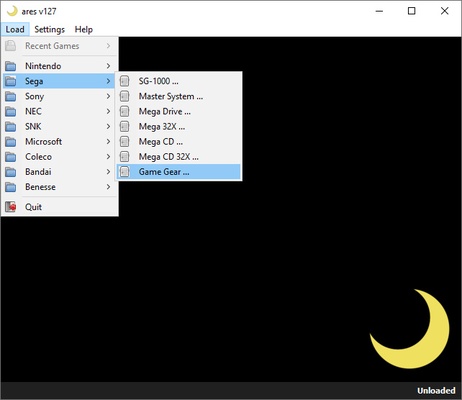Open the Sony systems list
Image resolution: width=462 pixels, height=400 pixels.
(x=59, y=96)
